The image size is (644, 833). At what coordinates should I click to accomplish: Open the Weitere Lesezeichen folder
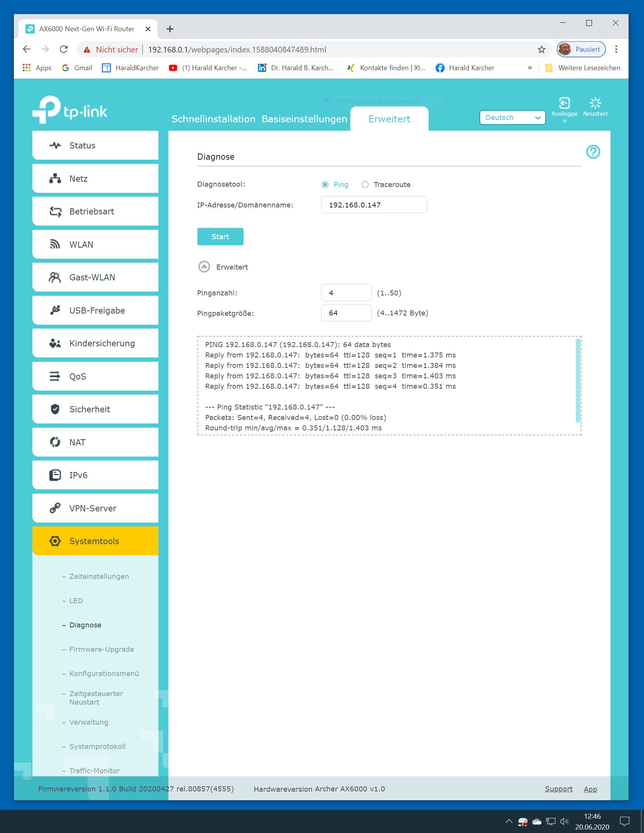tap(583, 68)
